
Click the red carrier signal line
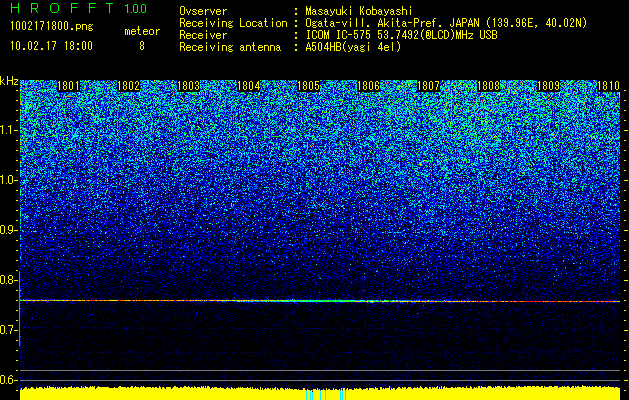click(320, 301)
